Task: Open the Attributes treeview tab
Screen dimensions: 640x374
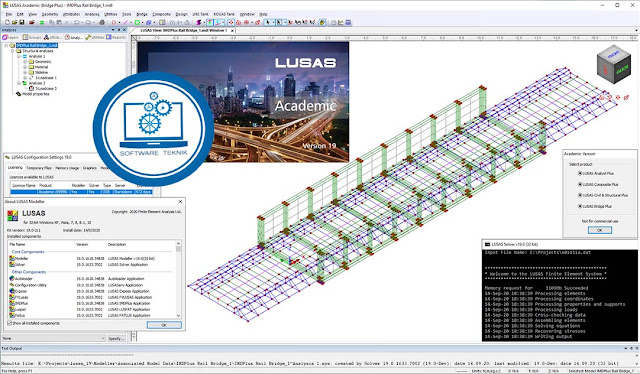Action: click(53, 37)
